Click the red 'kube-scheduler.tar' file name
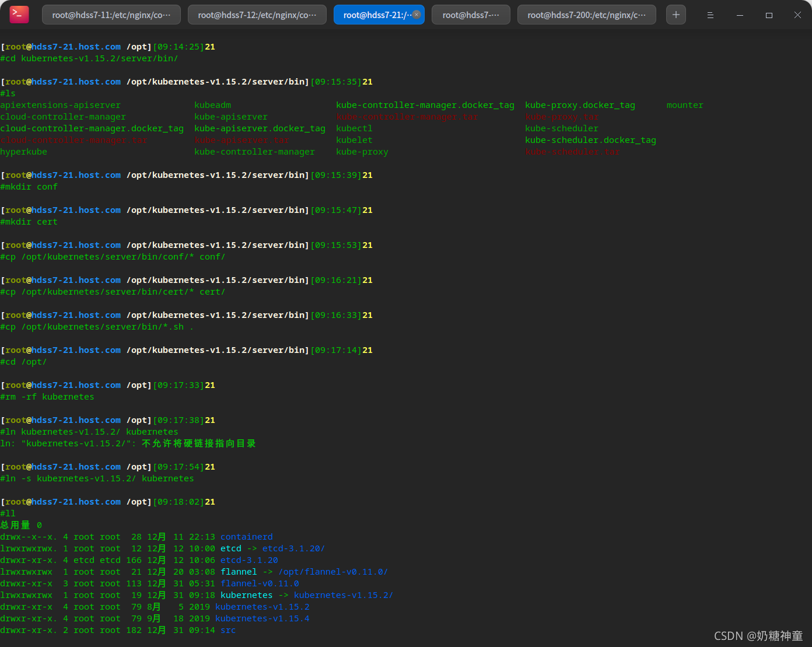This screenshot has height=647, width=812. (572, 152)
